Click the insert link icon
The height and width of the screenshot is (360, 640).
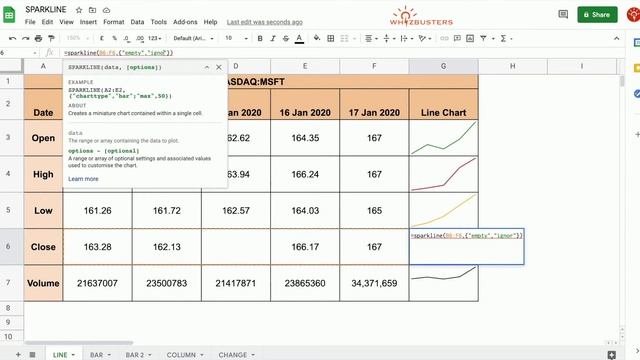tap(444, 38)
